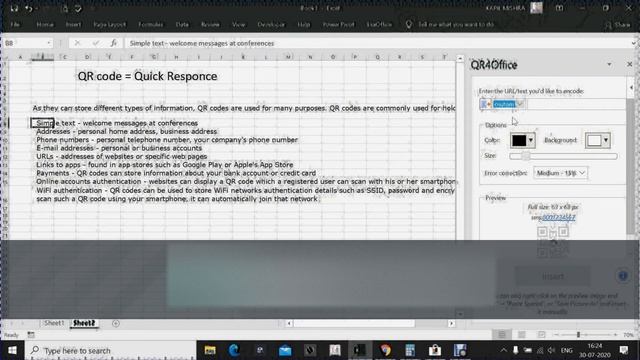
Task: Confirm the formula entry with the checkmark icon
Action: [x=96, y=43]
